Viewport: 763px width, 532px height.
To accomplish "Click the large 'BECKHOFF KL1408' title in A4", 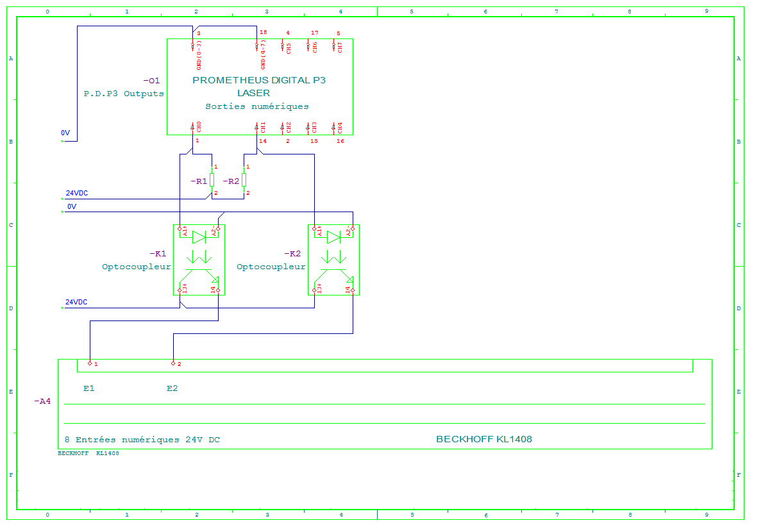I will (x=484, y=439).
